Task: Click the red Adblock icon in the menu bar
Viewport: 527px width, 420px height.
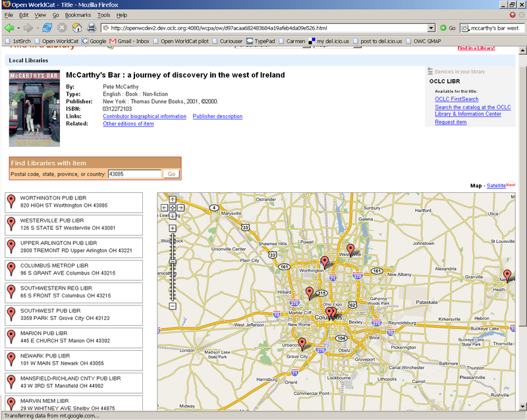Action: click(513, 14)
